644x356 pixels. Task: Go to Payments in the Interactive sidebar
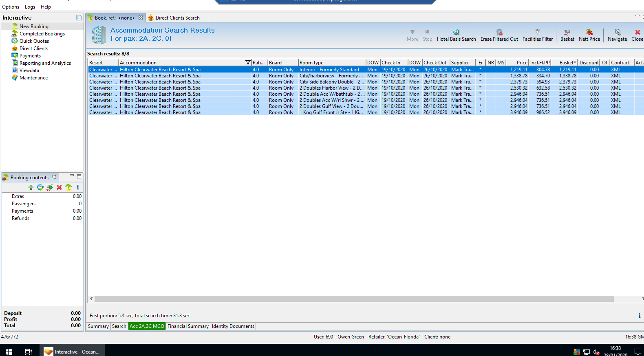[30, 56]
